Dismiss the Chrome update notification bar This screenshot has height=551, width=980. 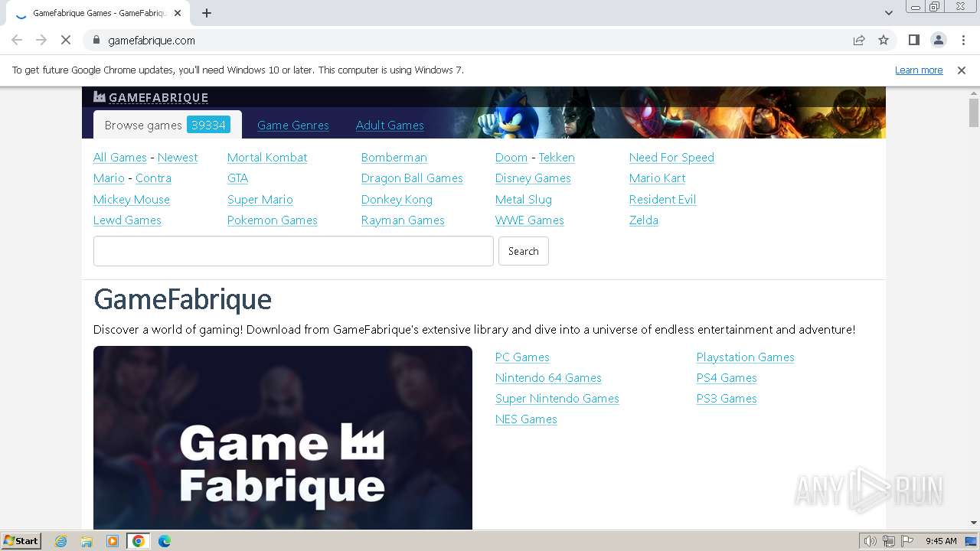(x=962, y=70)
